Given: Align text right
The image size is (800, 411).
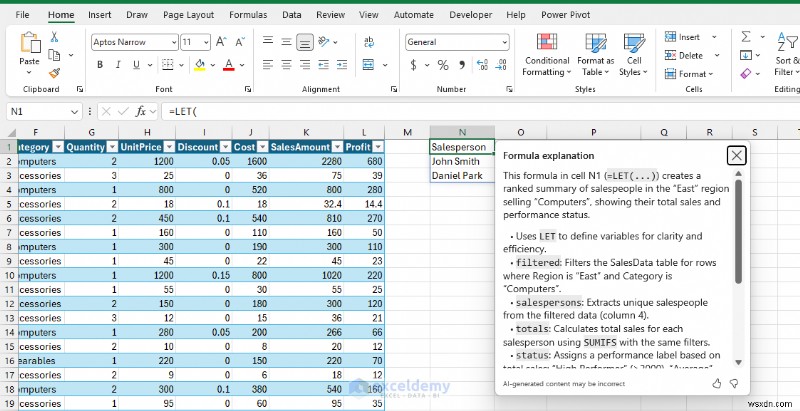Looking at the screenshot, I should pos(305,65).
